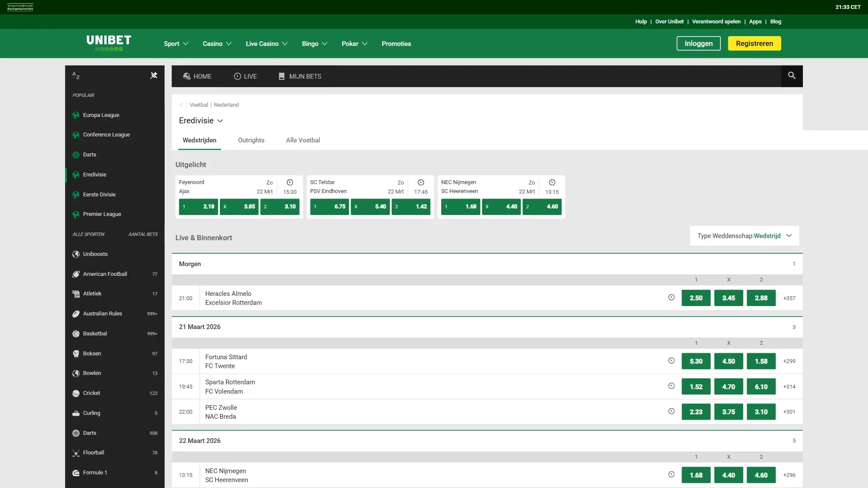
Task: Click the Floorball icon
Action: point(76,453)
